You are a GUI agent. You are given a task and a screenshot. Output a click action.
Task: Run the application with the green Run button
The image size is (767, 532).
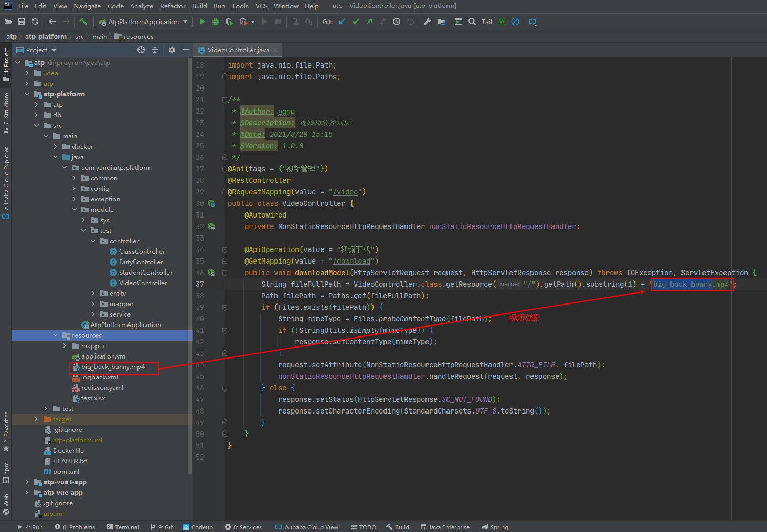coord(202,21)
